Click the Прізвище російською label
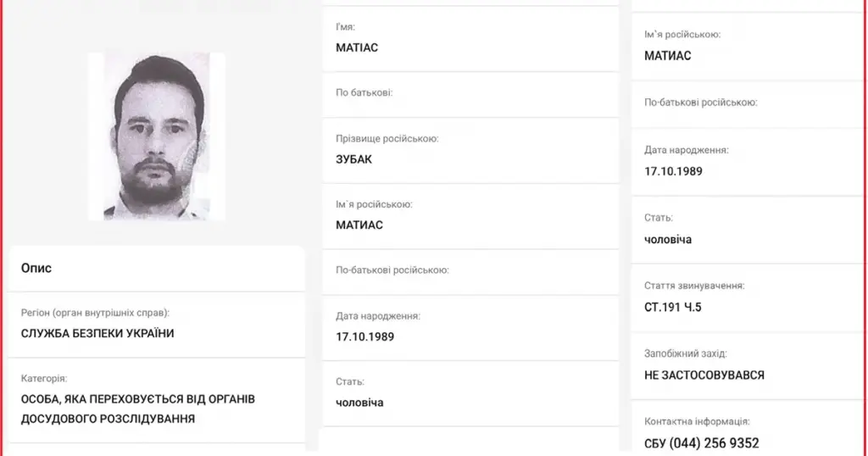Image resolution: width=868 pixels, height=456 pixels. [387, 138]
